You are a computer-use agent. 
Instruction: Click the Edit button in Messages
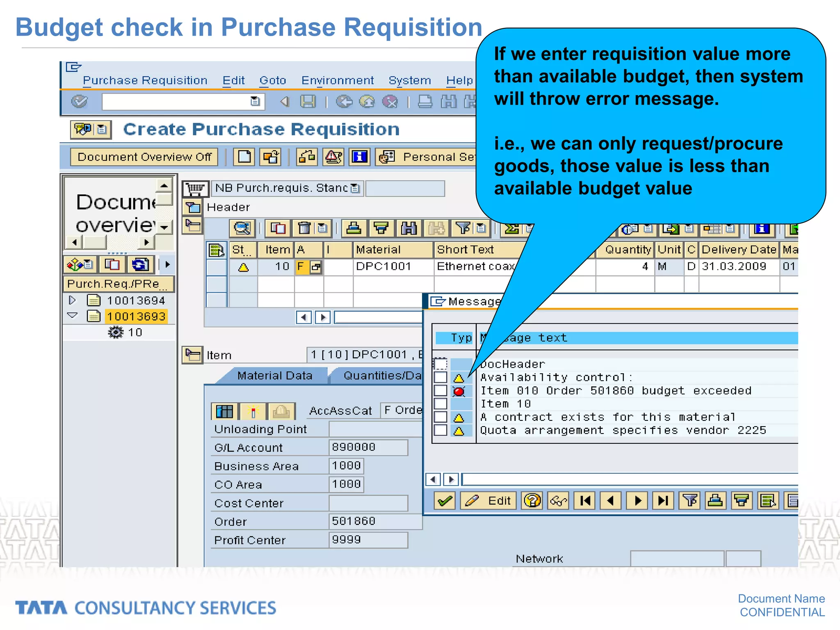point(488,500)
